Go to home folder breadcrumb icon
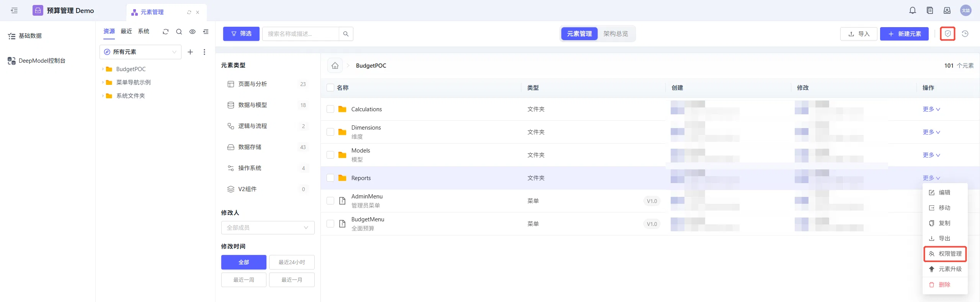Image resolution: width=980 pixels, height=302 pixels. point(335,65)
